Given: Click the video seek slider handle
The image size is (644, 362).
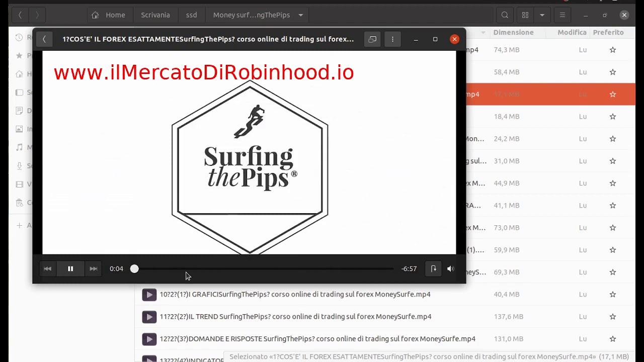Looking at the screenshot, I should pos(134,269).
